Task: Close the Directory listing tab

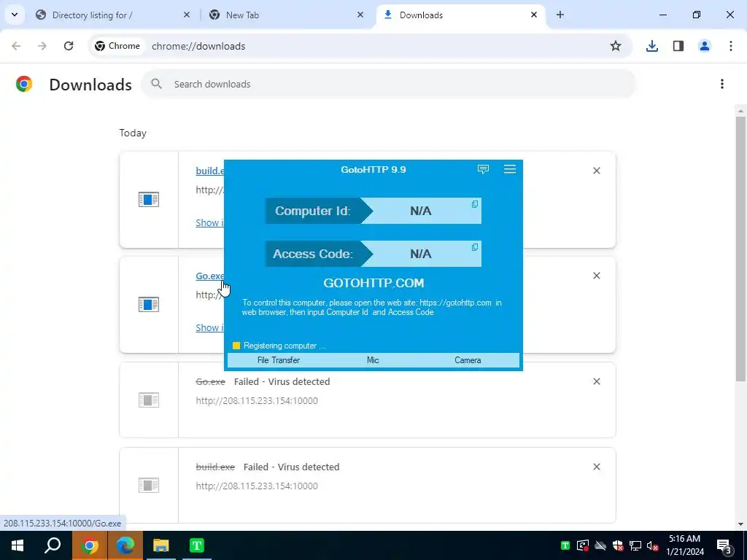Action: click(x=187, y=15)
